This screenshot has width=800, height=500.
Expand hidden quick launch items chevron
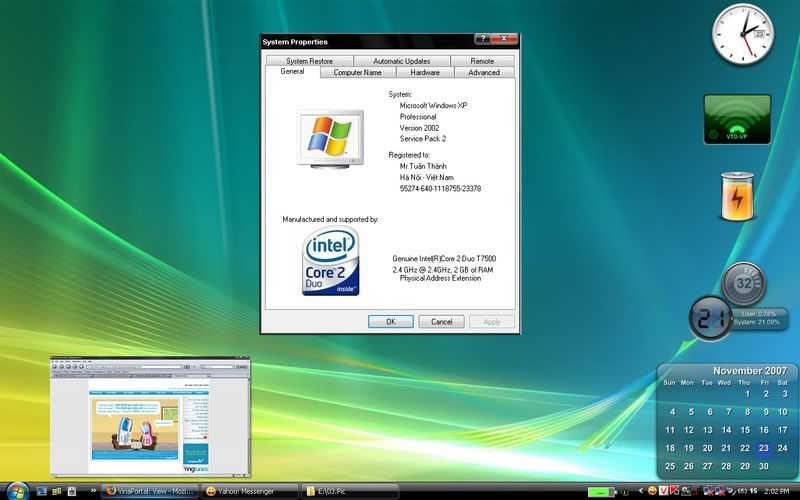[x=92, y=491]
